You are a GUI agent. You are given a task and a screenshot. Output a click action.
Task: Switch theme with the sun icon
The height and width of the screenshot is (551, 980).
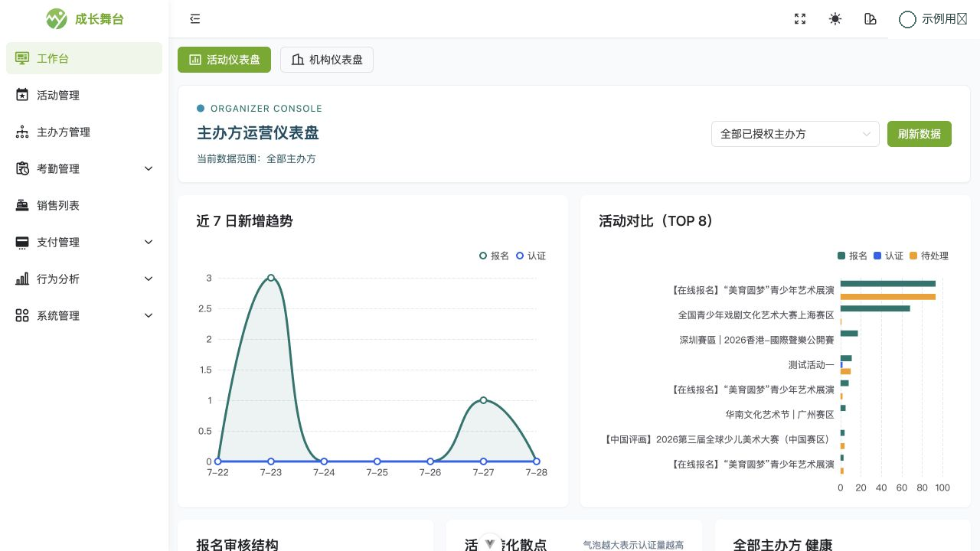(x=835, y=19)
